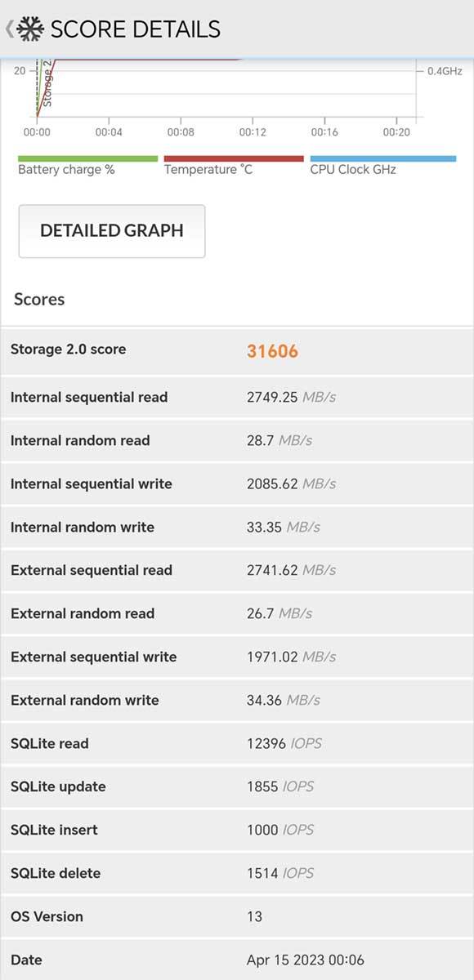Click the 31606 orange score value

tap(271, 350)
